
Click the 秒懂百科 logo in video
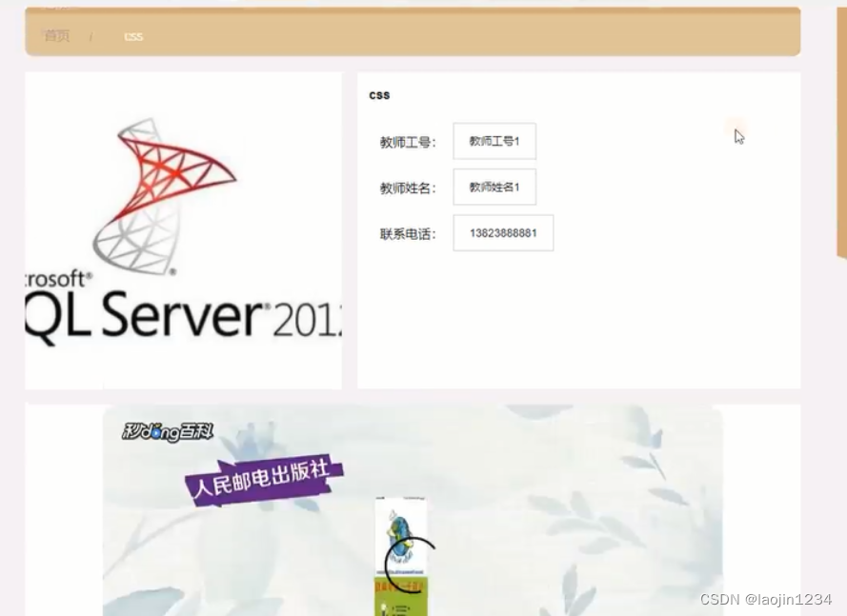(x=168, y=432)
